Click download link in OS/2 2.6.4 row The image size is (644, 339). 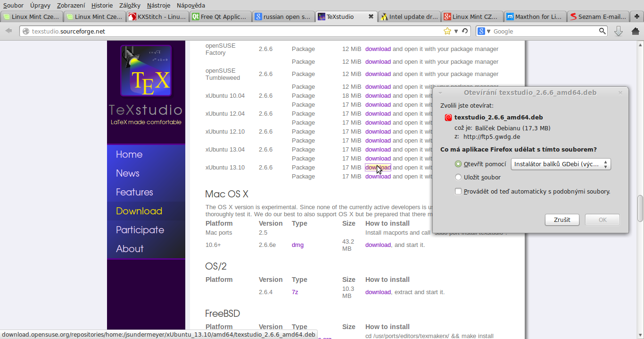click(378, 292)
